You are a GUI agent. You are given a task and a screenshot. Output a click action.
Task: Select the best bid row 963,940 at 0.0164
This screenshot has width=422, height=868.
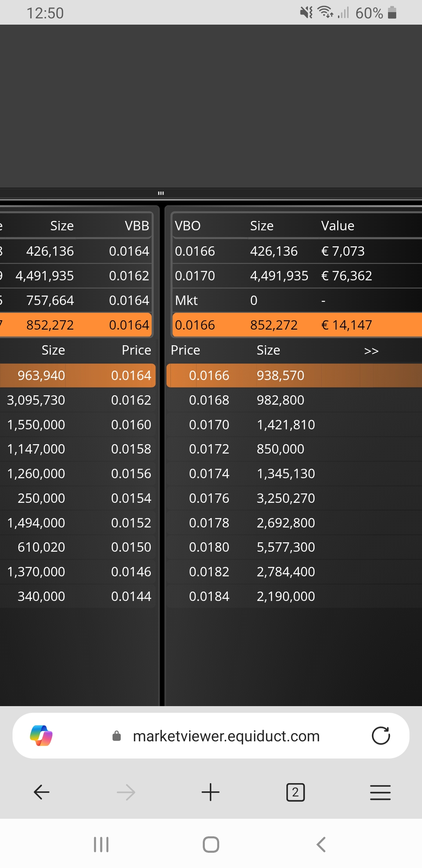pyautogui.click(x=78, y=375)
